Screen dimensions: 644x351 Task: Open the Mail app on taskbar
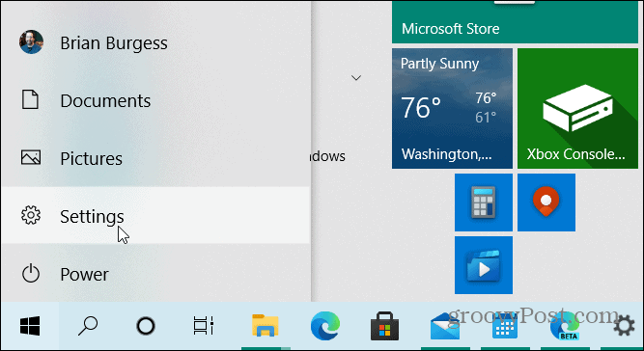pos(445,326)
